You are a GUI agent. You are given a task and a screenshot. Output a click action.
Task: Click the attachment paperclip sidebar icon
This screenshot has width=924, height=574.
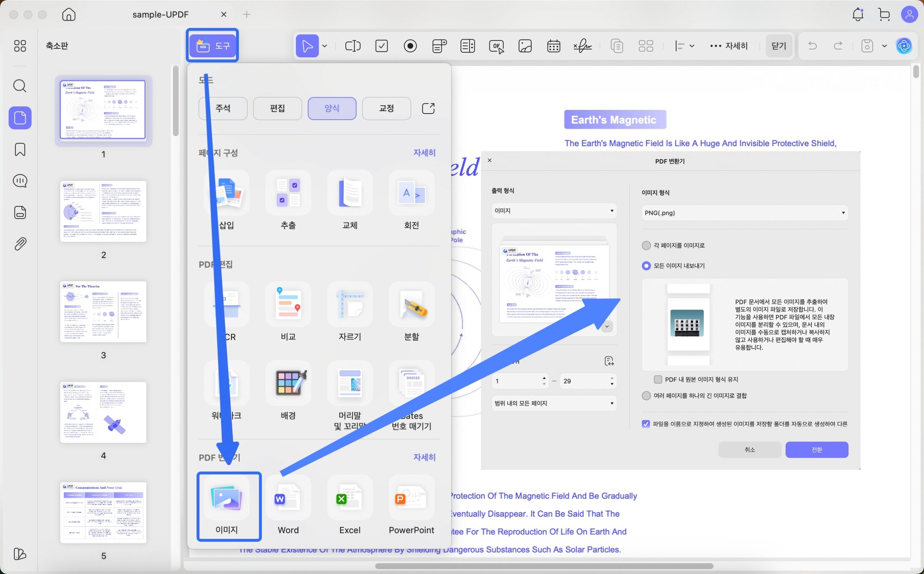pyautogui.click(x=20, y=244)
